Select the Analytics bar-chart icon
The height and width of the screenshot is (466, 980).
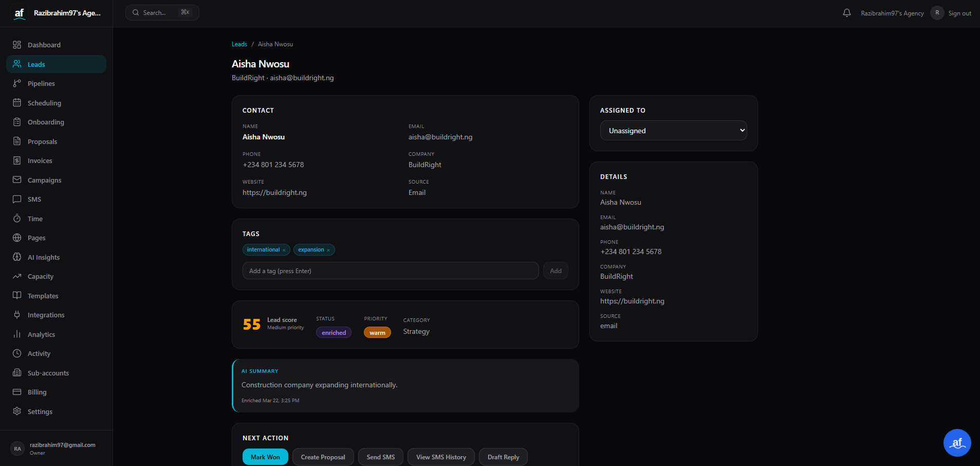pos(17,334)
